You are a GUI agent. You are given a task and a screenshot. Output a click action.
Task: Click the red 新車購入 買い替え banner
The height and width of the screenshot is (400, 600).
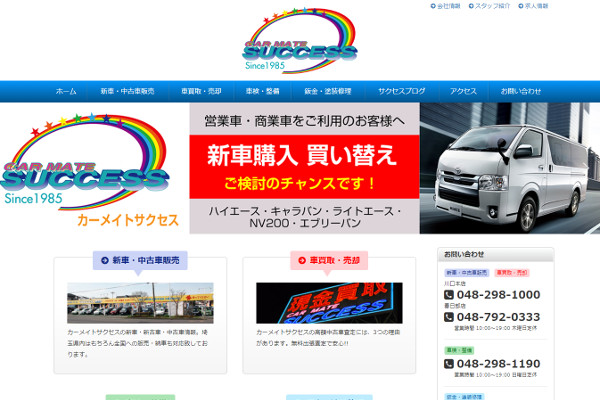(x=305, y=167)
